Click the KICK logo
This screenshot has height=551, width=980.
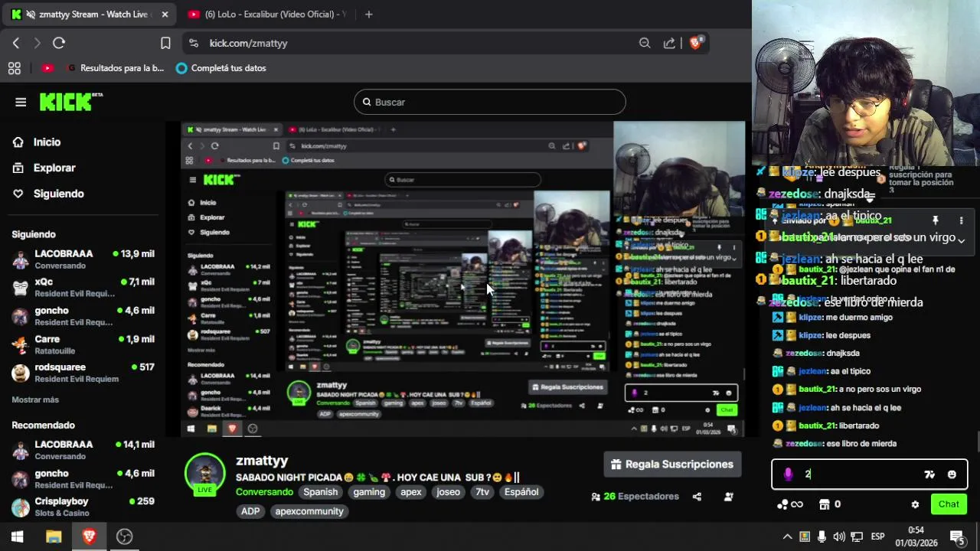click(70, 102)
